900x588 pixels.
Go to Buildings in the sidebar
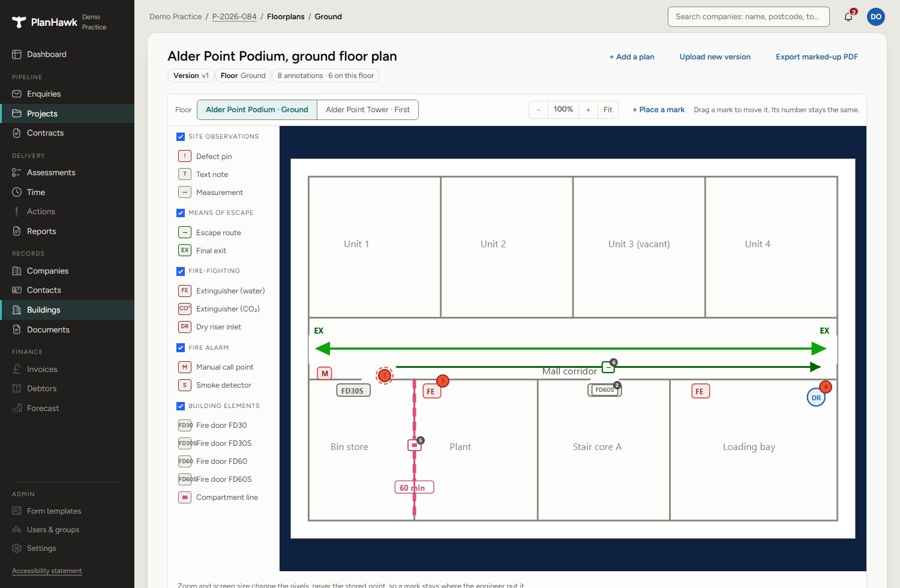[67, 310]
